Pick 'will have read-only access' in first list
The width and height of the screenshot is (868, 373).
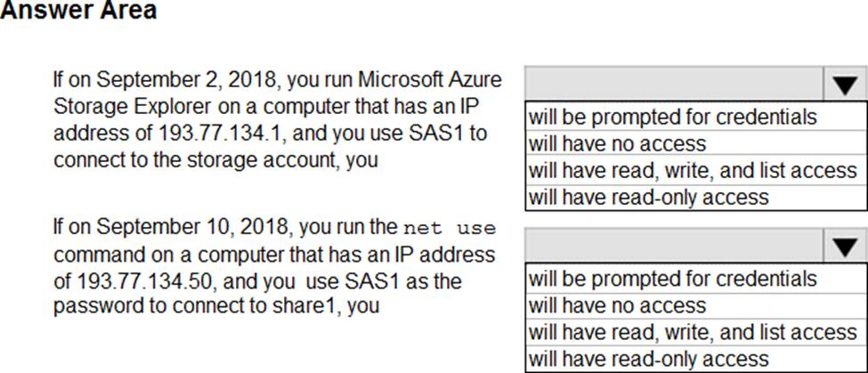pyautogui.click(x=696, y=197)
